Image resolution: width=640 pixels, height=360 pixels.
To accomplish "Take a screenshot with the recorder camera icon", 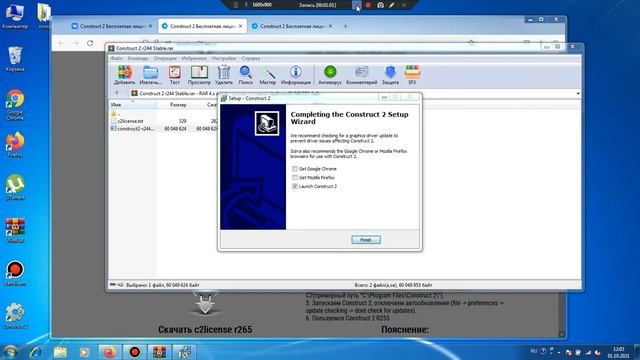I will tap(380, 5).
